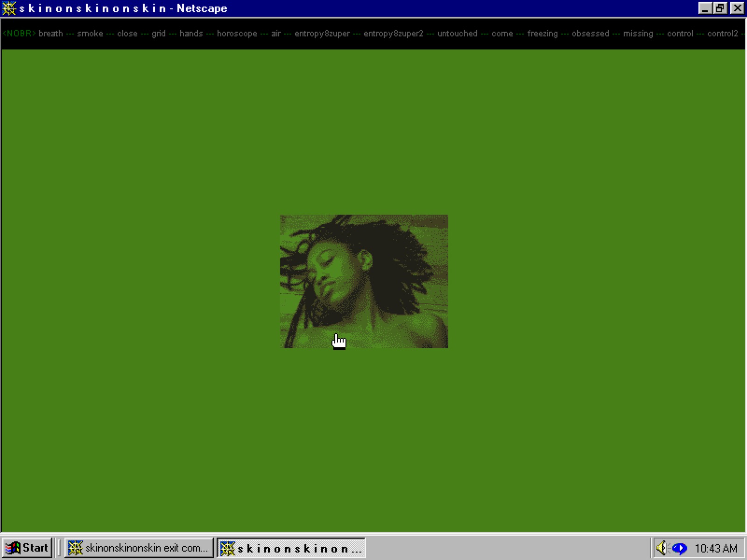Follow the 'entropy8zuper2' link
The height and width of the screenshot is (560, 747).
point(394,34)
